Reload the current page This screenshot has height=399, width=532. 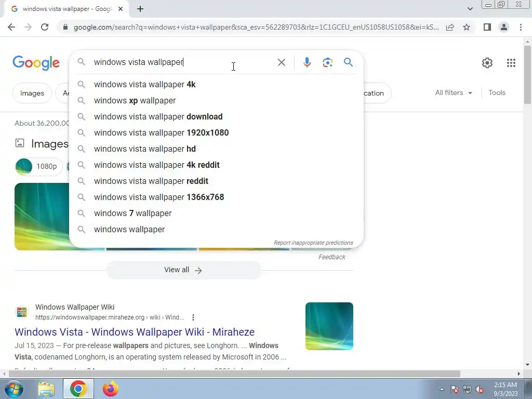click(45, 27)
